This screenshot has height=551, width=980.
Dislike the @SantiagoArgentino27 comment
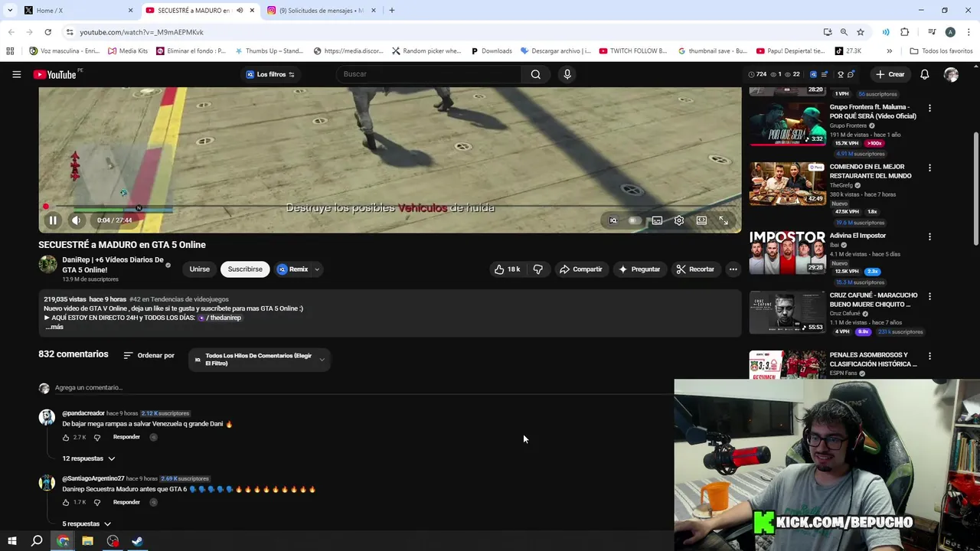[97, 503]
